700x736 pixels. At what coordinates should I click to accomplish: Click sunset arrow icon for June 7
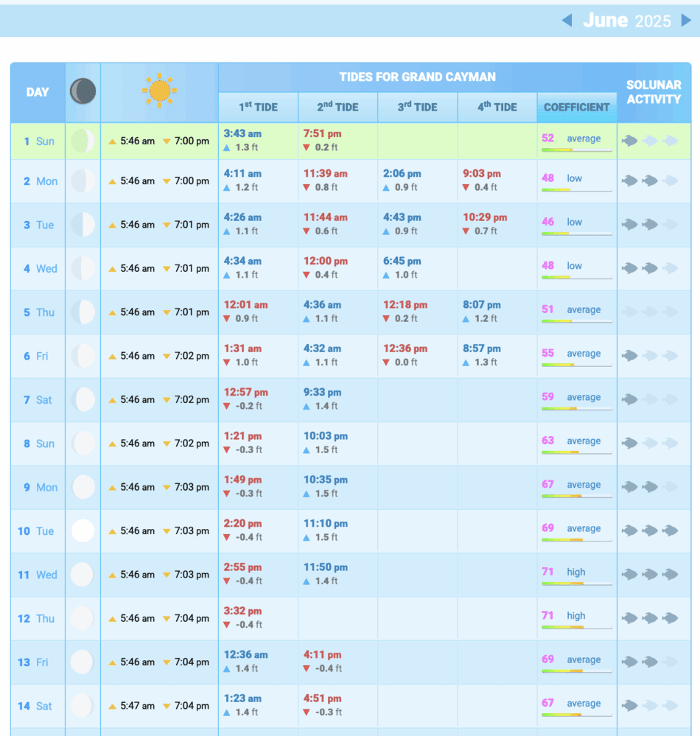tap(167, 400)
